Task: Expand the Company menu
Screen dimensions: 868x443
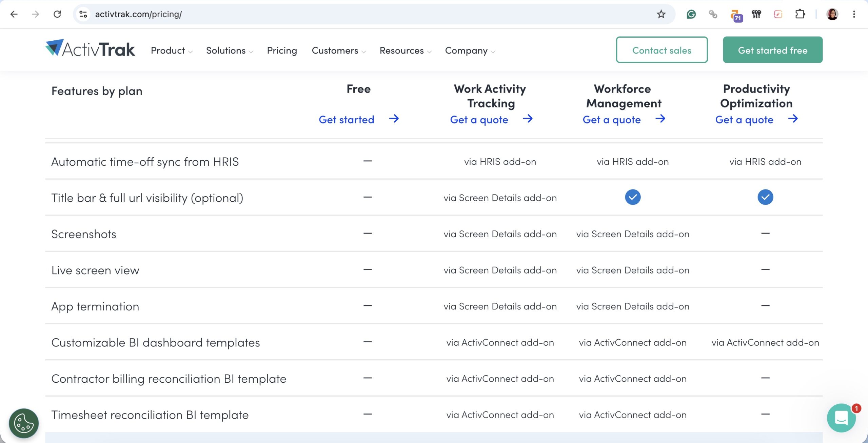Action: [470, 51]
